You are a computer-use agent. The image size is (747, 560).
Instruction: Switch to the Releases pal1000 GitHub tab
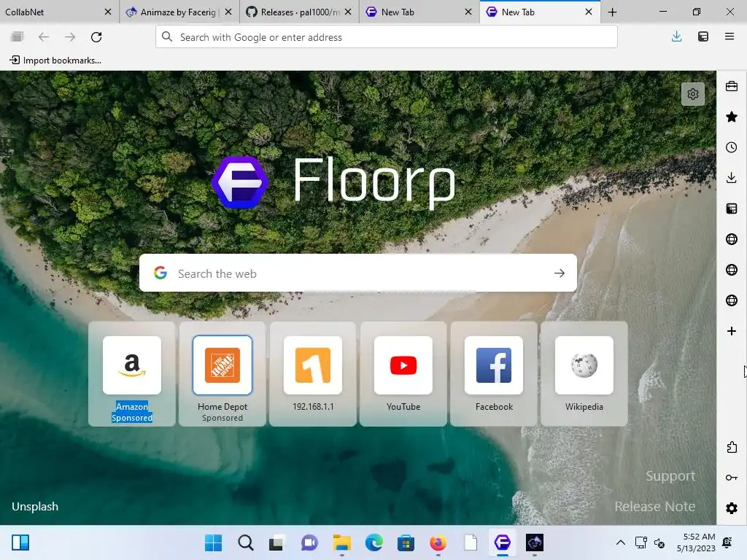click(293, 12)
